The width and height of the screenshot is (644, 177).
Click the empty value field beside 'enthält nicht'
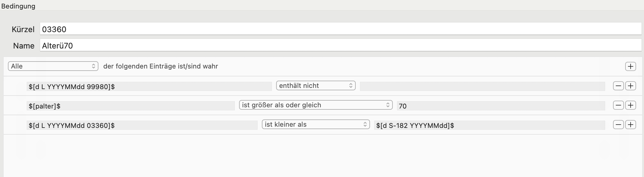click(x=482, y=86)
